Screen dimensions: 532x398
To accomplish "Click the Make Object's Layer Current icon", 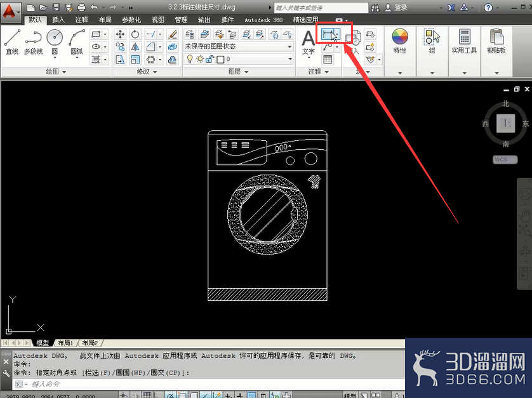I will (x=204, y=34).
